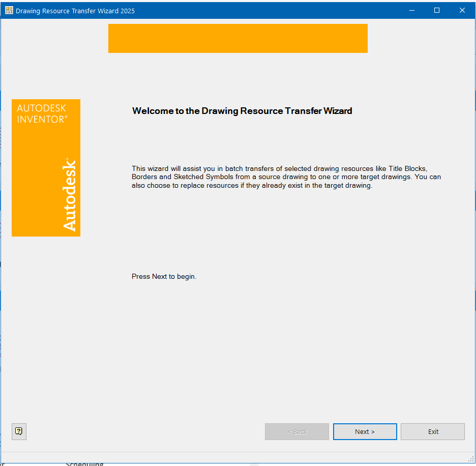The height and width of the screenshot is (466, 476).
Task: Click the wizard description paragraph
Action: point(286,177)
